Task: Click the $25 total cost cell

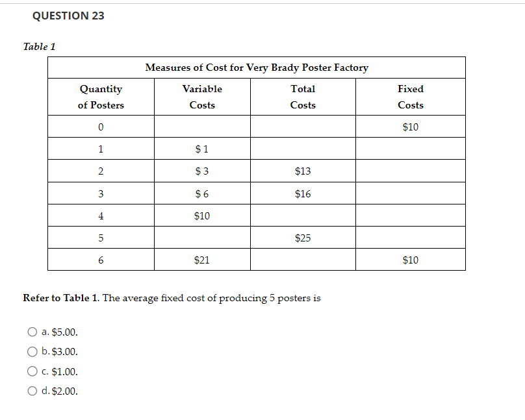Action: pyautogui.click(x=303, y=238)
